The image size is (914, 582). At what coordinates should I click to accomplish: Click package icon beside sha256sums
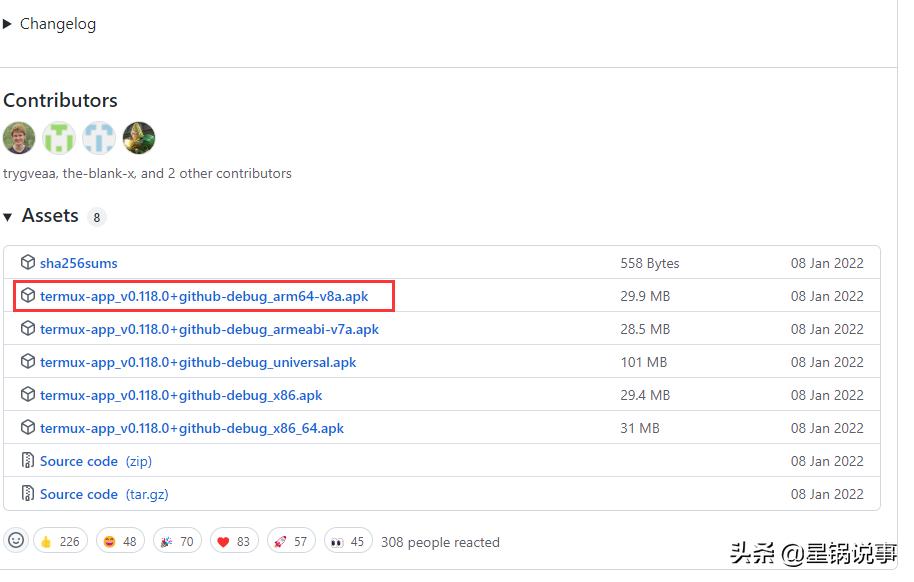(x=27, y=262)
